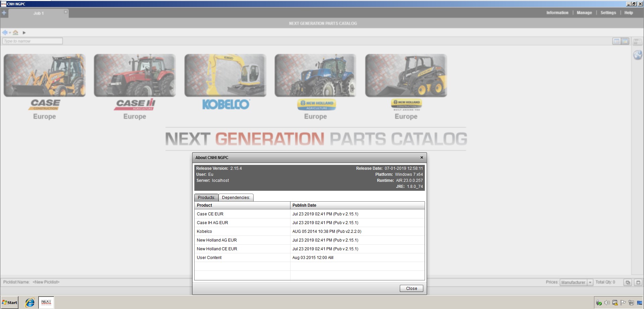Click the Release Version 2.15.4 text
The width and height of the screenshot is (644, 309).
(219, 168)
